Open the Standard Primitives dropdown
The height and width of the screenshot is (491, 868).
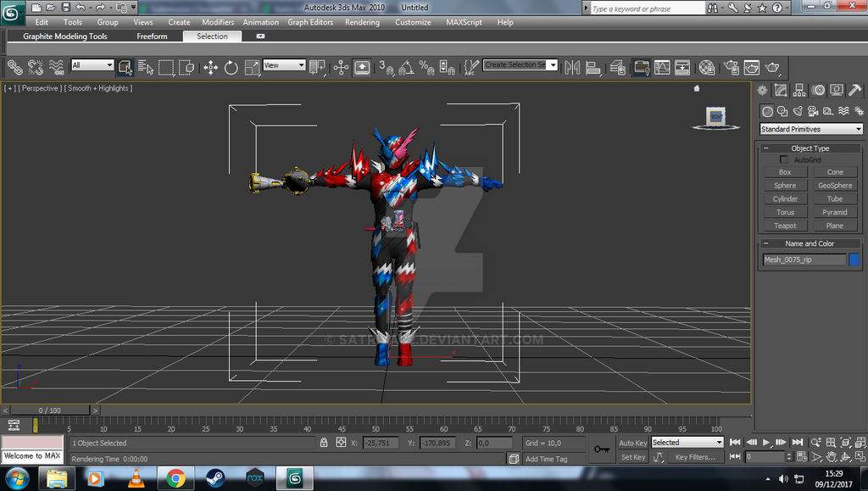[811, 129]
